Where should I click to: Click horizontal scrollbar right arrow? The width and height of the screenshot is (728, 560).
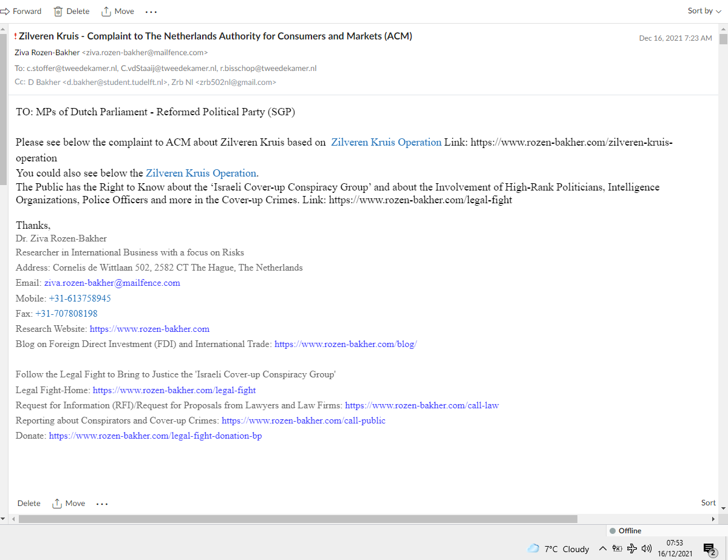pyautogui.click(x=713, y=519)
